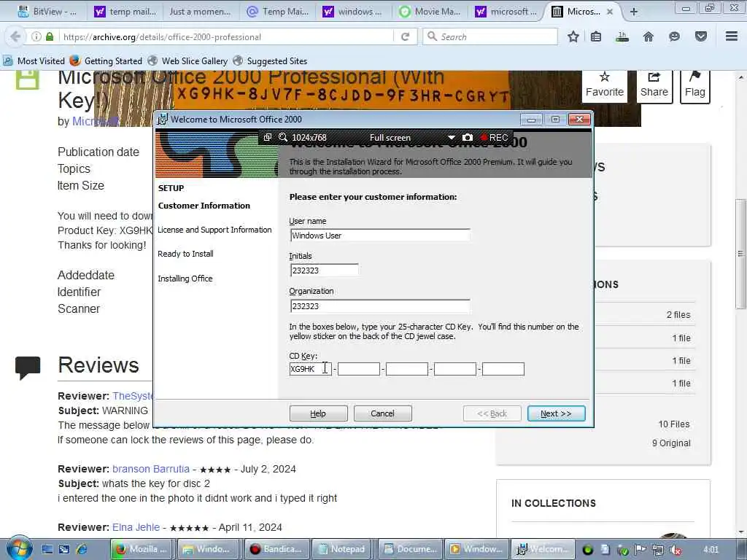Viewport: 747px width, 560px height.
Task: Switch to the BitView tab
Action: [47, 12]
